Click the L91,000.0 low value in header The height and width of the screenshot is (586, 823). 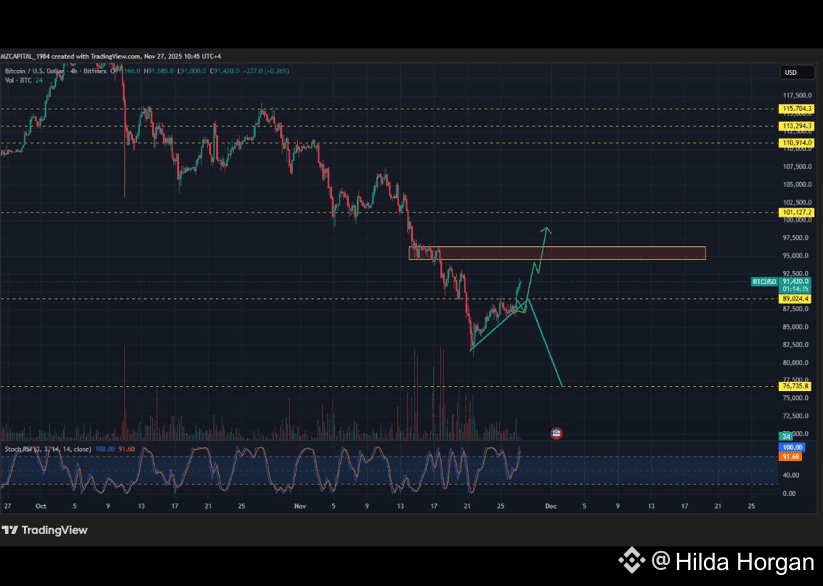point(192,71)
